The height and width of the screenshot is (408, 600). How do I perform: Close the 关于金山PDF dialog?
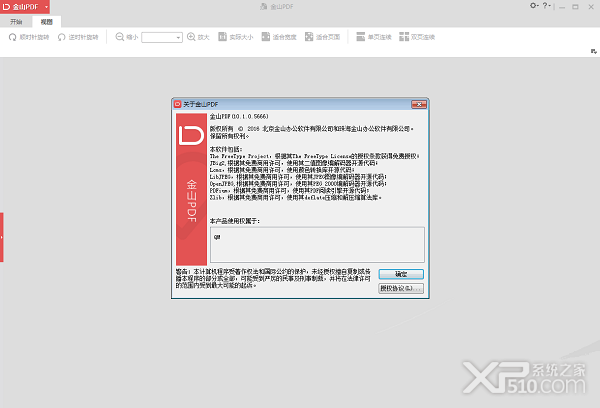(x=419, y=104)
